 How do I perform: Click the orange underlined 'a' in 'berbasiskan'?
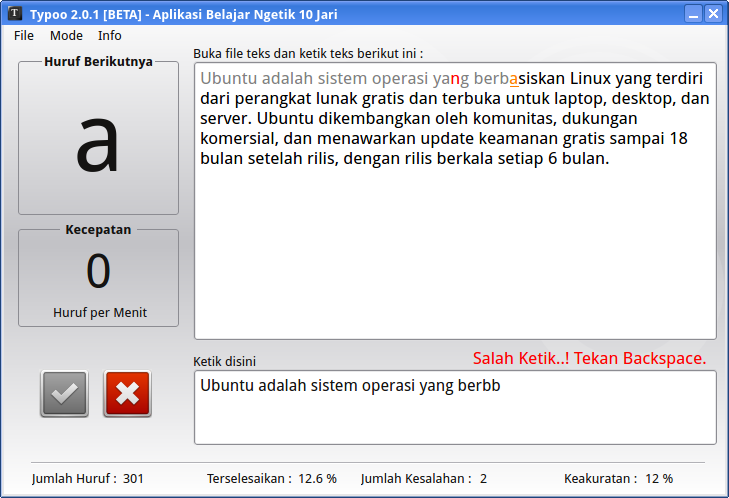point(514,79)
